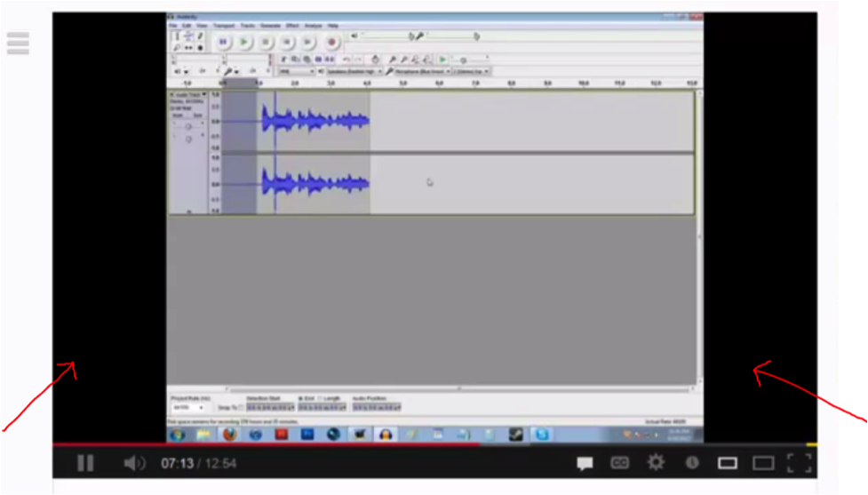Open Audacity's audio host dropdown
The height and width of the screenshot is (495, 868).
point(297,71)
